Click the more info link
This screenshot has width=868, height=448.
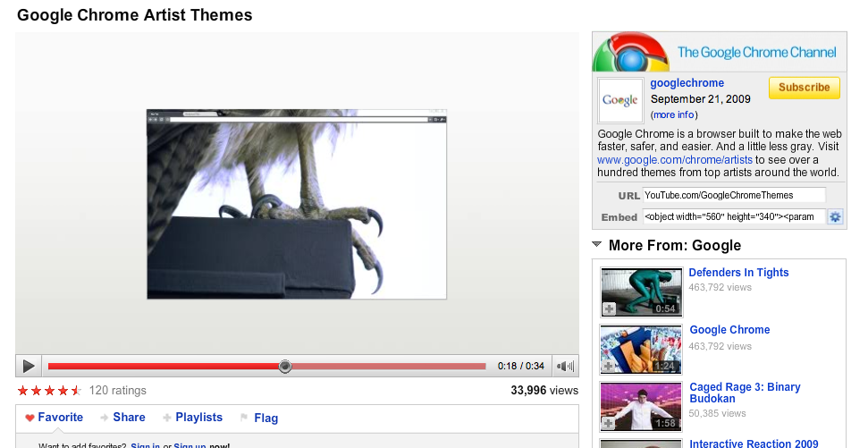[x=674, y=114]
